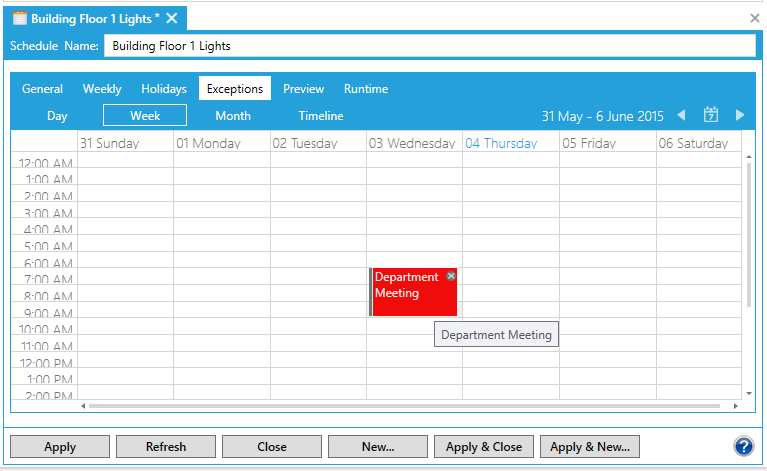This screenshot has width=767, height=471.
Task: Close the Building Floor 1 Lights tab
Action: [172, 18]
